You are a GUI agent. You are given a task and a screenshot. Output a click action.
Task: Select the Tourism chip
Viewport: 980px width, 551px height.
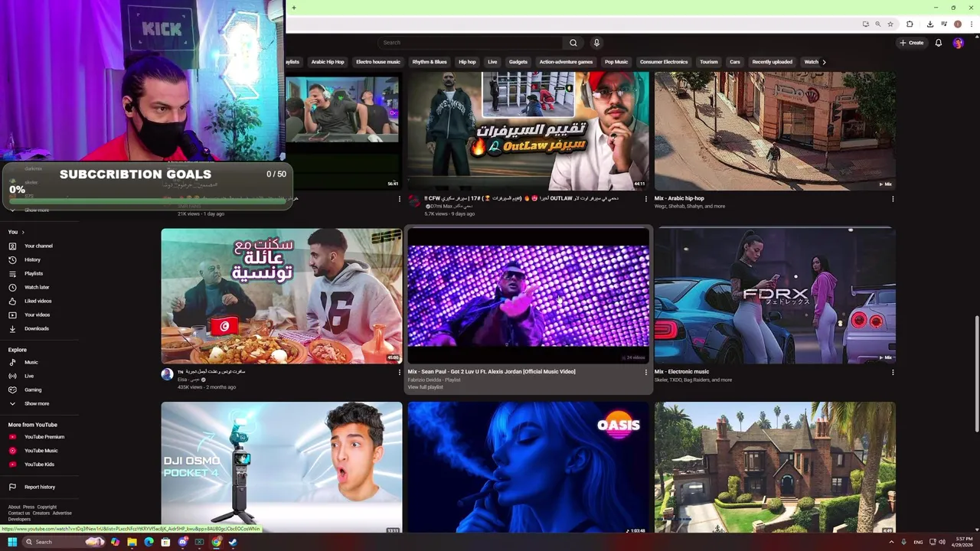[709, 62]
